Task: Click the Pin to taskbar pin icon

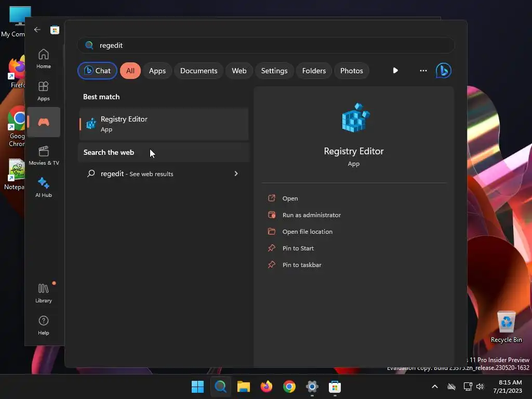Action: [272, 264]
